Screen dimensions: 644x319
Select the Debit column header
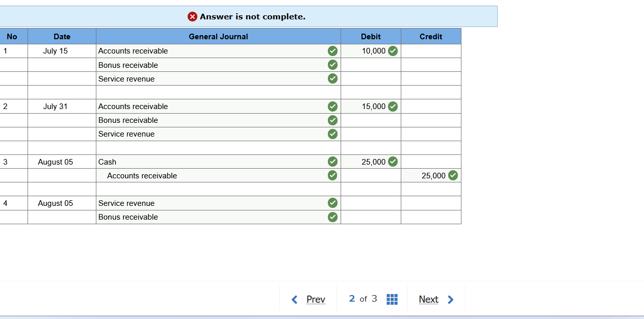tap(371, 36)
